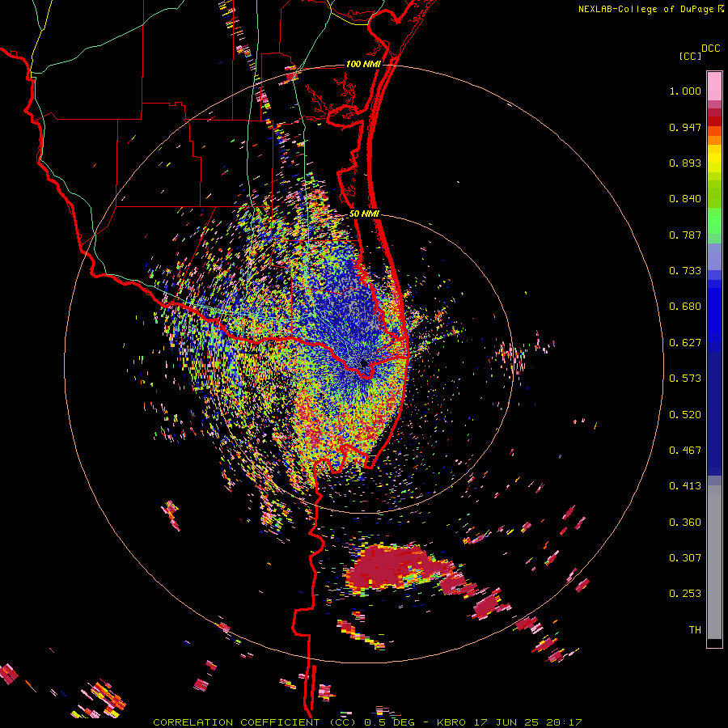The image size is (728, 728).
Task: Click the 0.787 color scale label
Action: (x=685, y=235)
